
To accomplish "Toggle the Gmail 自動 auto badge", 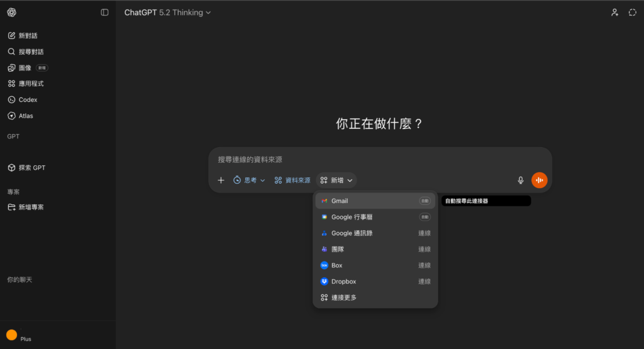I will pyautogui.click(x=425, y=201).
